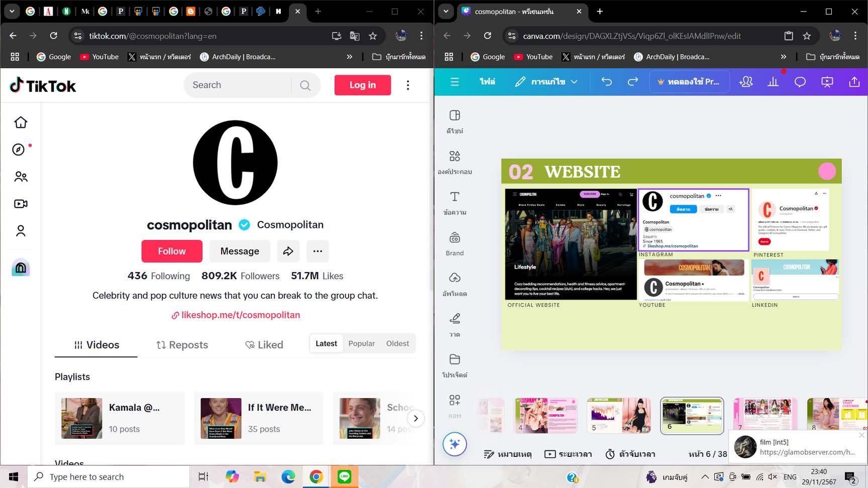Show more bookmarks in the Canva window
Viewport: 868px width, 488px height.
point(784,57)
